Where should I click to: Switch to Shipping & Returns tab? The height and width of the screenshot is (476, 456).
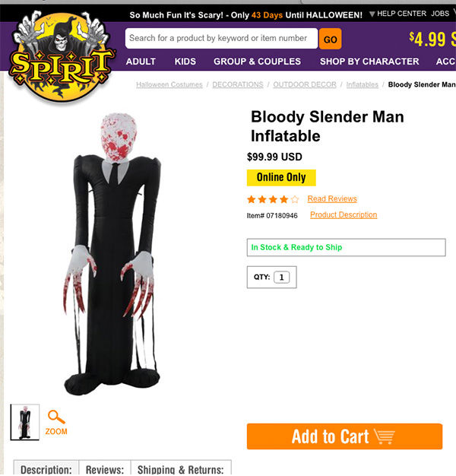(181, 469)
